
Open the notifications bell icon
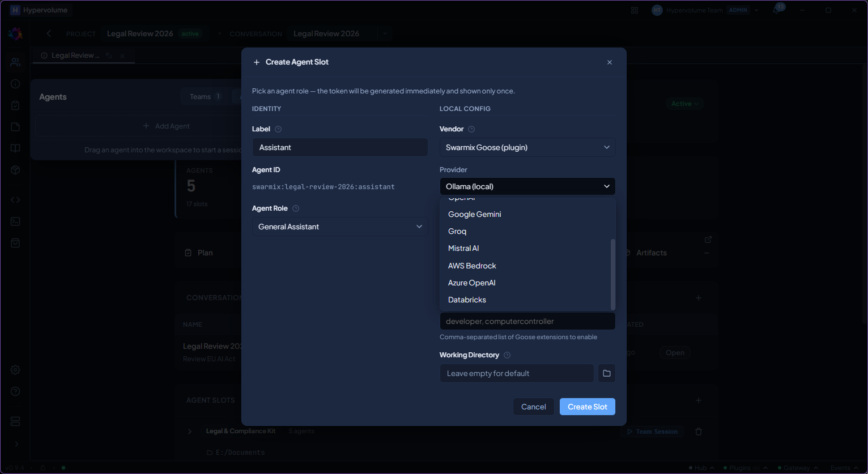pos(776,10)
